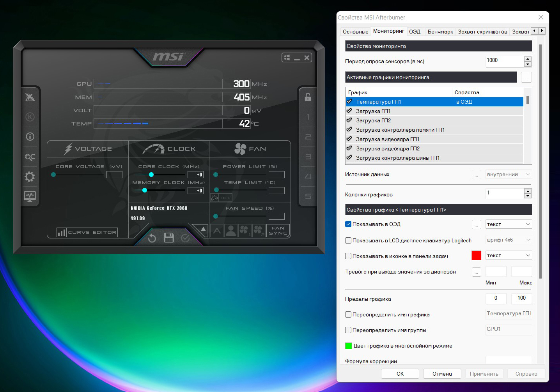Click the Fan Sync button
The width and height of the screenshot is (560, 392).
coord(278,231)
